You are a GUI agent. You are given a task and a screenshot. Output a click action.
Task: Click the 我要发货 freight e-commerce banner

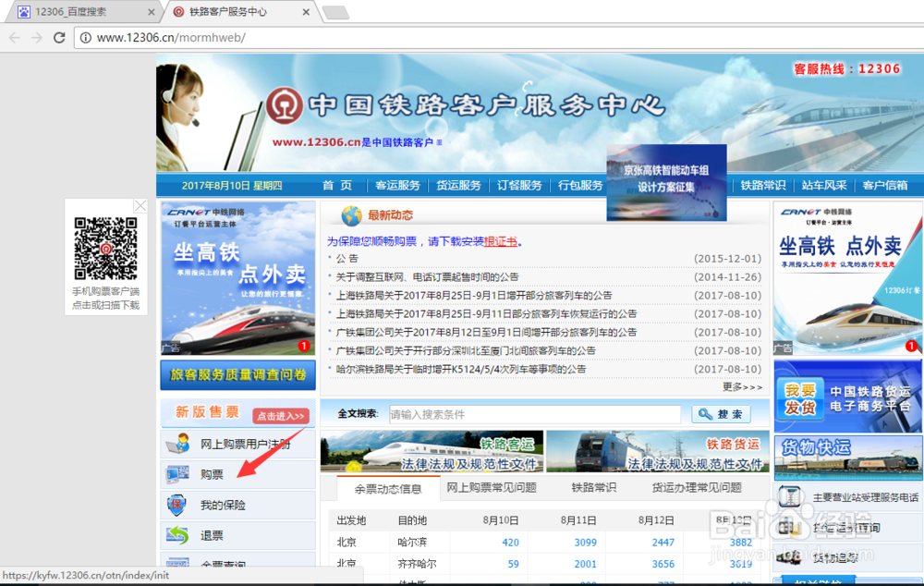(848, 397)
